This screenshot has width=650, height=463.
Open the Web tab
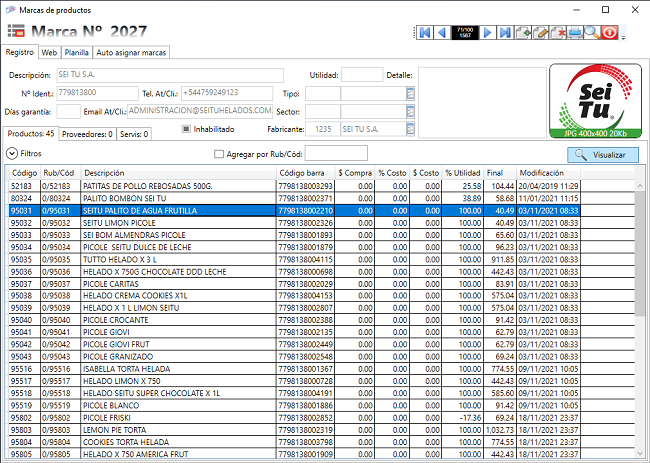[x=49, y=53]
